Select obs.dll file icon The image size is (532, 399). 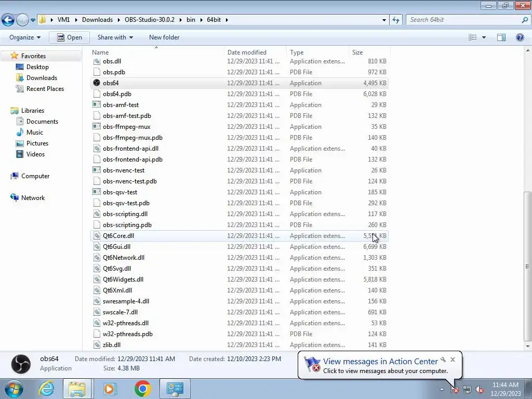(x=97, y=61)
